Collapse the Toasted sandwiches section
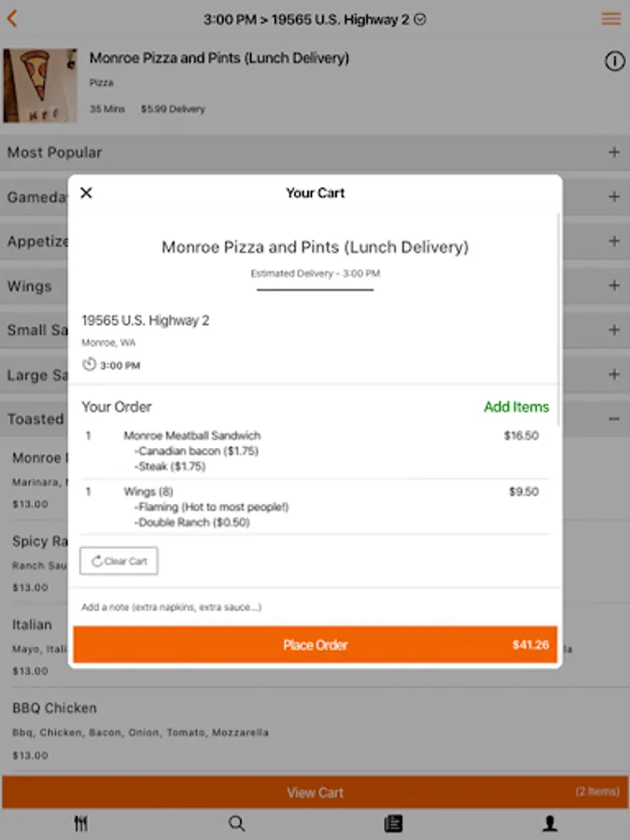This screenshot has height=840, width=630. (x=613, y=419)
